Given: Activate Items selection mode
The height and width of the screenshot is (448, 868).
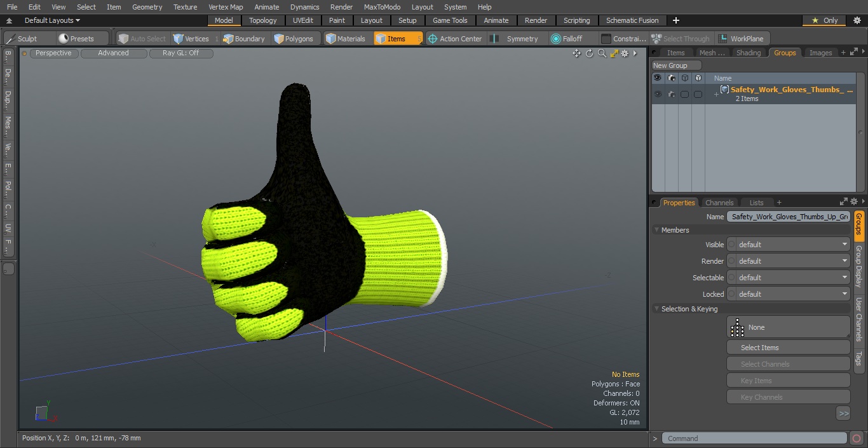Looking at the screenshot, I should coord(398,39).
